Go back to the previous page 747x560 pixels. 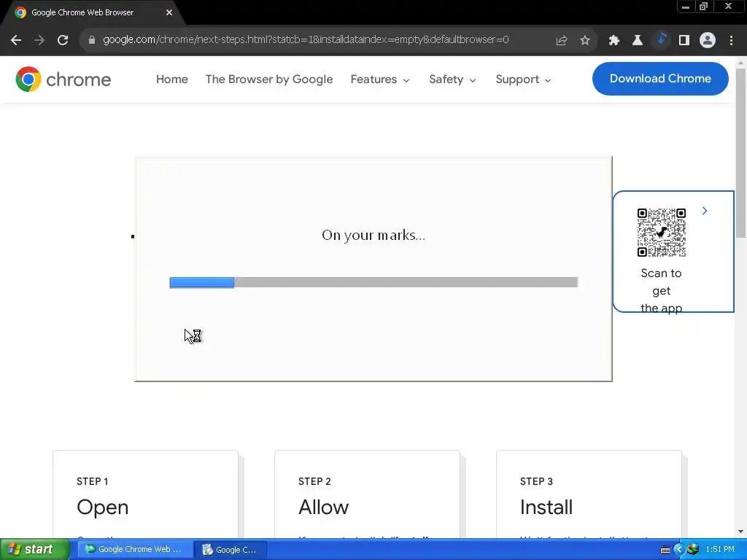16,40
